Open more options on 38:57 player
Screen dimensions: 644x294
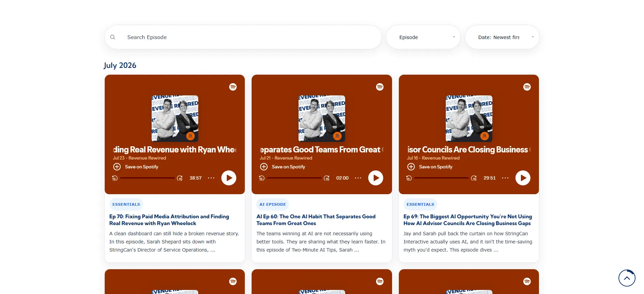(211, 178)
